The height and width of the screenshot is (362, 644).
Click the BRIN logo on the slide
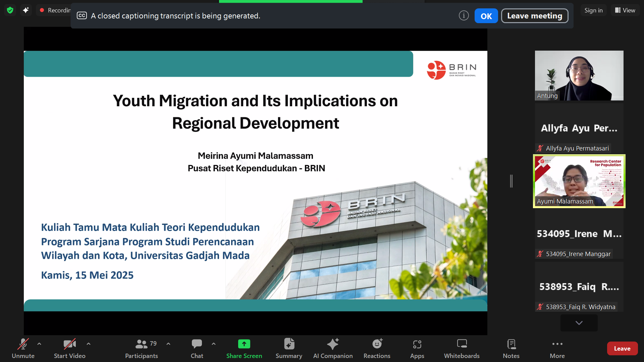(451, 70)
